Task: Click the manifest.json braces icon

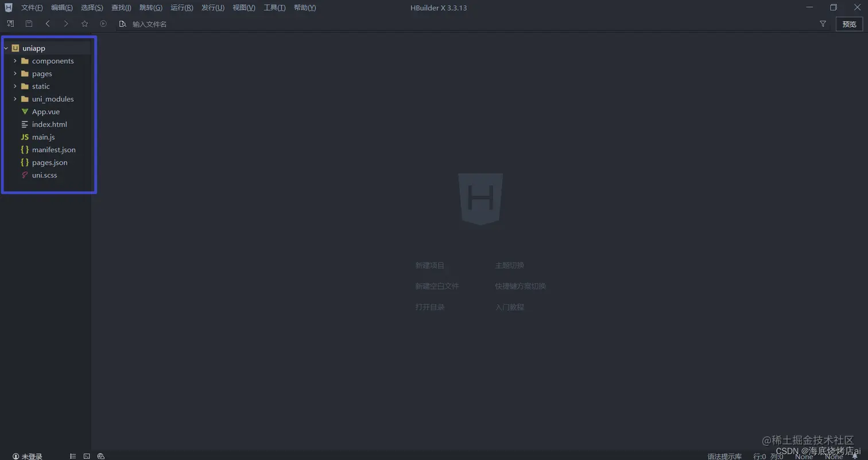Action: (x=25, y=149)
